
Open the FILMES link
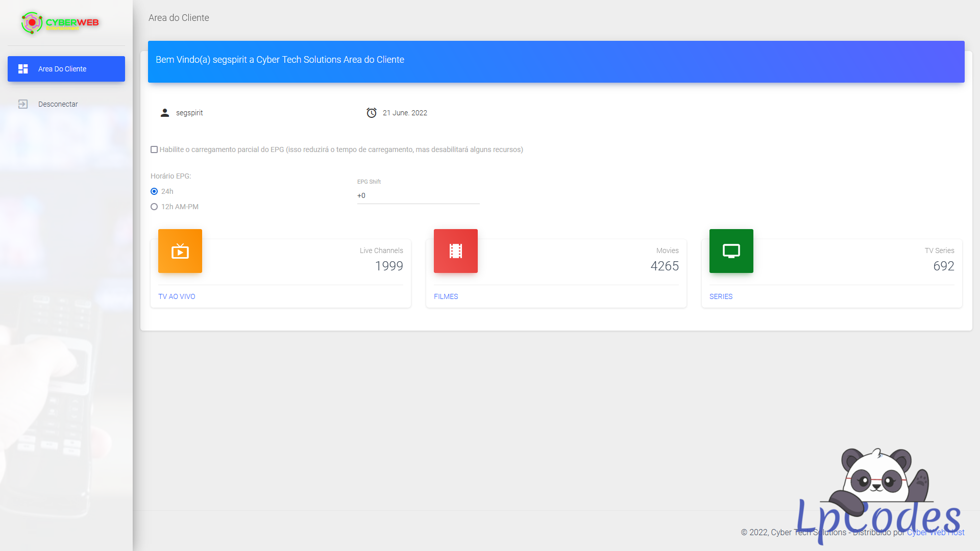tap(446, 296)
